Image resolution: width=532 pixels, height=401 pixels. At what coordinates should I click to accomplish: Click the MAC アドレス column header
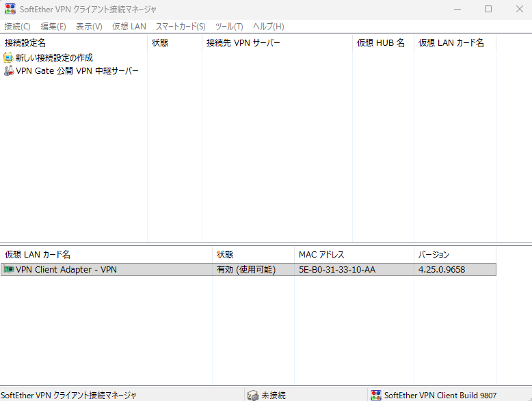click(321, 255)
